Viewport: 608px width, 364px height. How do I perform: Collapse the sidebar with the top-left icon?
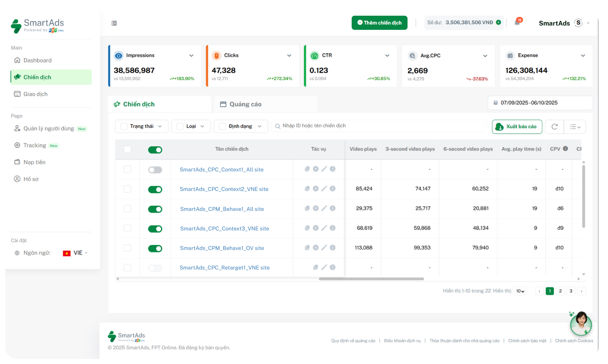pyautogui.click(x=114, y=23)
